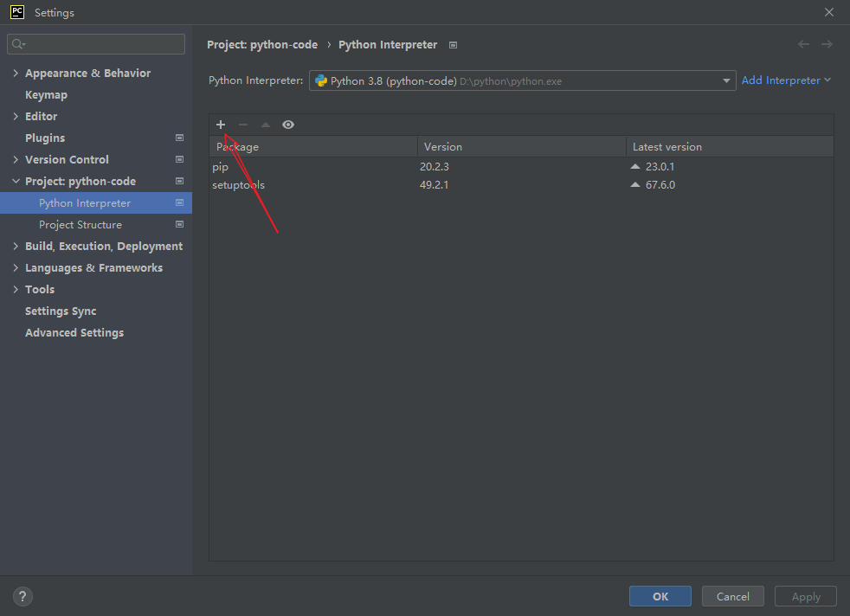
Task: Collapse Project: python-code section
Action: [16, 182]
